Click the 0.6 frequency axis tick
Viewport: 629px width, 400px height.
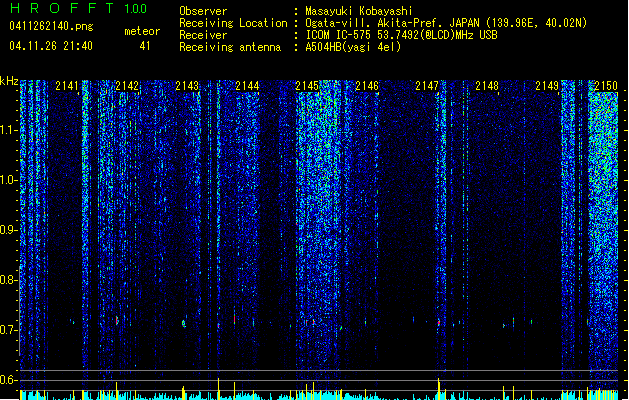(8, 380)
